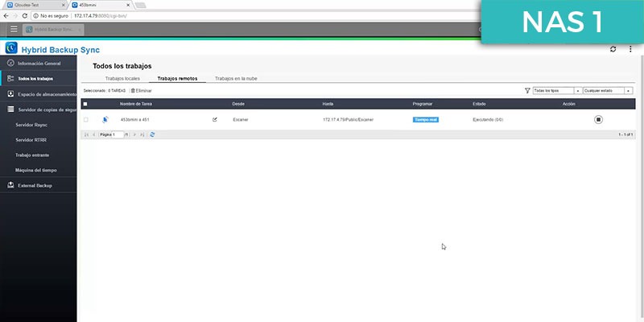This screenshot has height=322, width=644.
Task: Go to the next page of jobs
Action: 134,134
